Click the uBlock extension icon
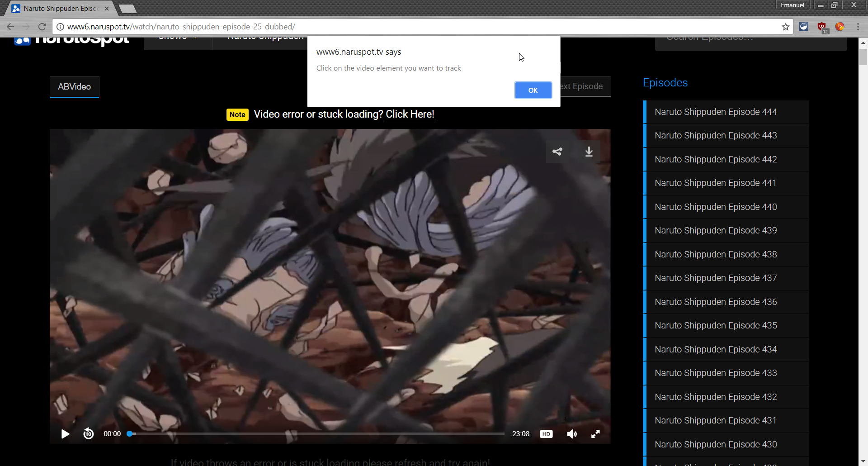 pyautogui.click(x=822, y=27)
